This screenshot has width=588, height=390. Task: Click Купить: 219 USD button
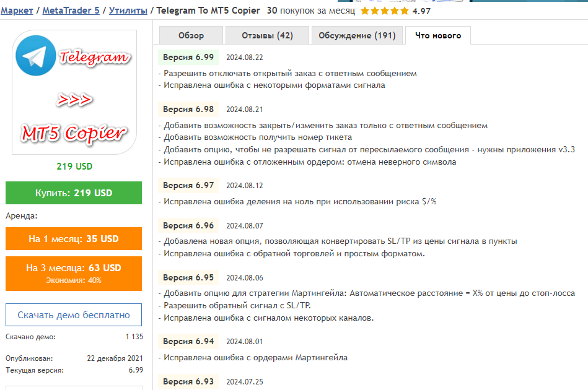[74, 193]
